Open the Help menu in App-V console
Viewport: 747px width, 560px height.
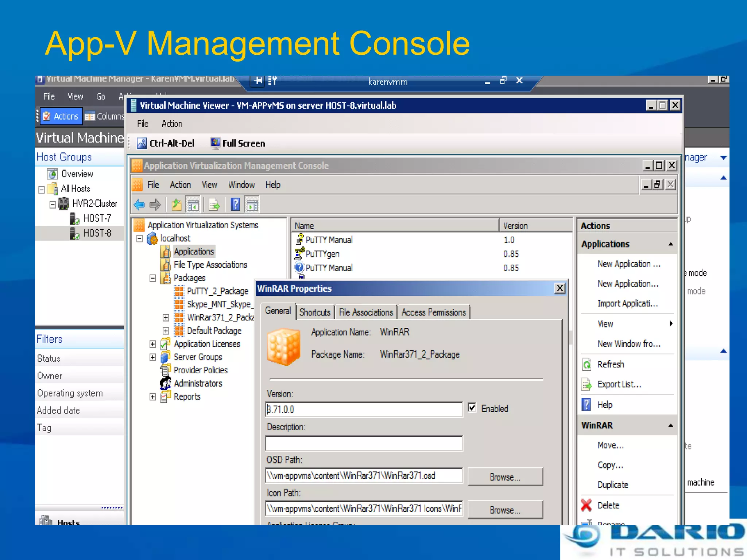(273, 185)
